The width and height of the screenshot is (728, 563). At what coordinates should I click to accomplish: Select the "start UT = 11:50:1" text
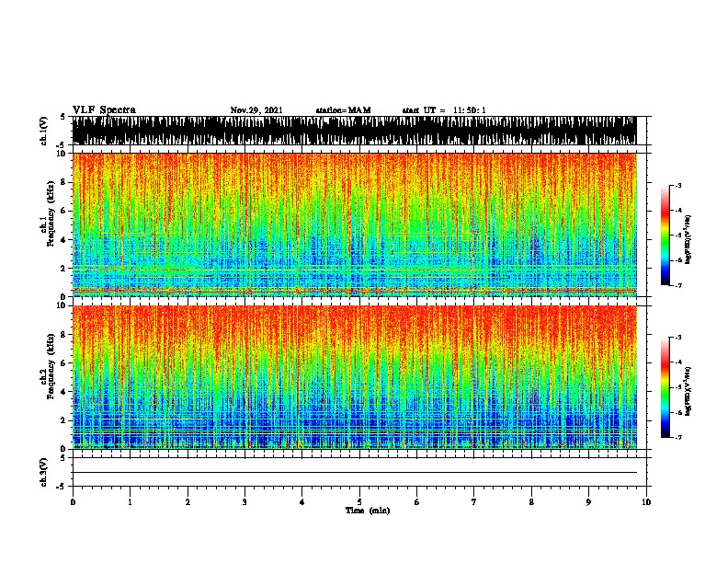444,110
